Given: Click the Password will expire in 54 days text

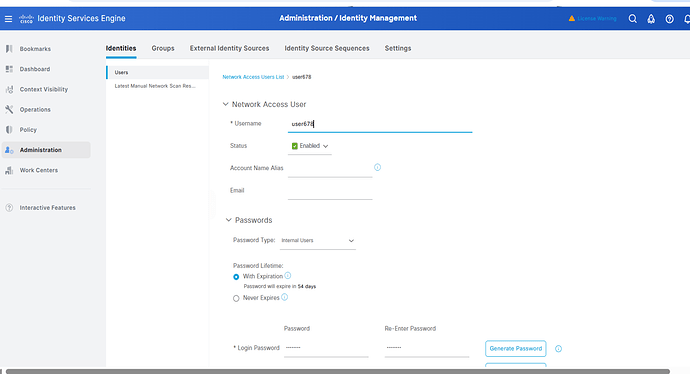Looking at the screenshot, I should (280, 286).
